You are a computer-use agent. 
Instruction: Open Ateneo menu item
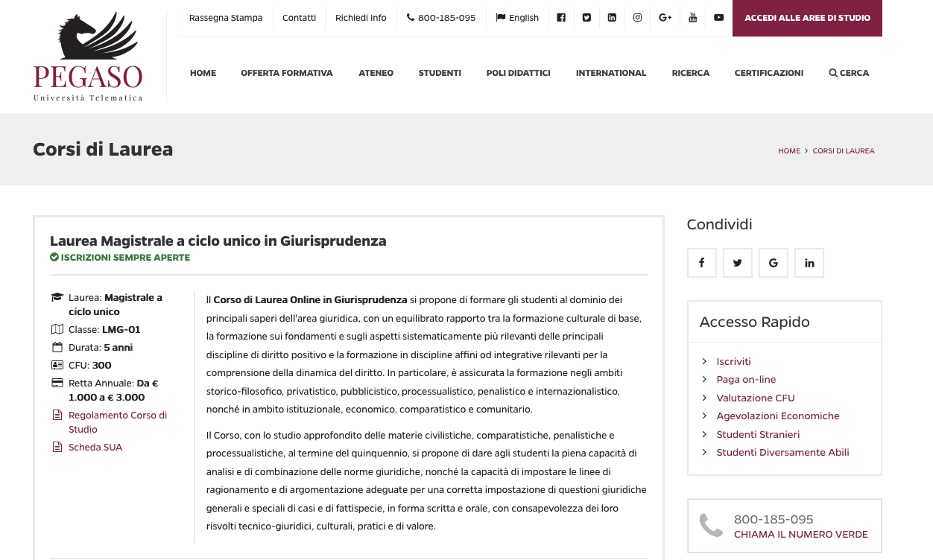point(376,73)
